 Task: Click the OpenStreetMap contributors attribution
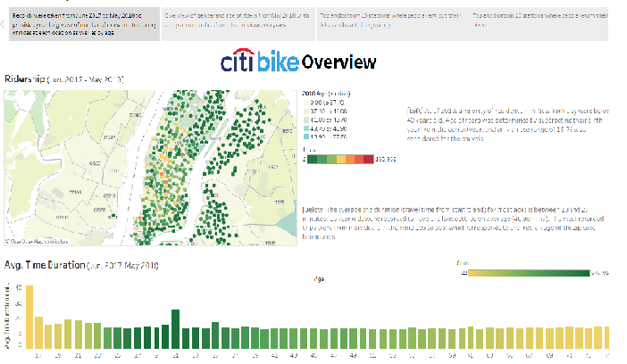pyautogui.click(x=37, y=242)
